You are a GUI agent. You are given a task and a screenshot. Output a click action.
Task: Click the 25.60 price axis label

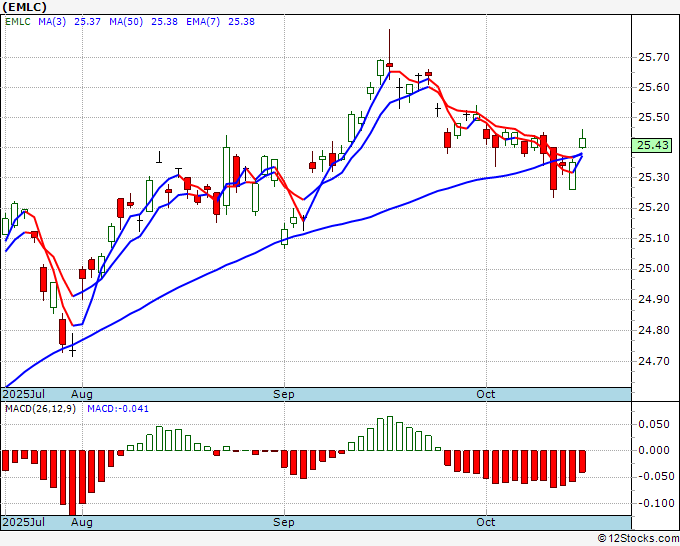click(653, 88)
